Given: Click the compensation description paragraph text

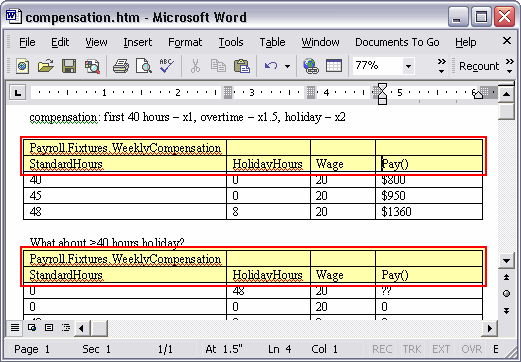Looking at the screenshot, I should (x=187, y=117).
